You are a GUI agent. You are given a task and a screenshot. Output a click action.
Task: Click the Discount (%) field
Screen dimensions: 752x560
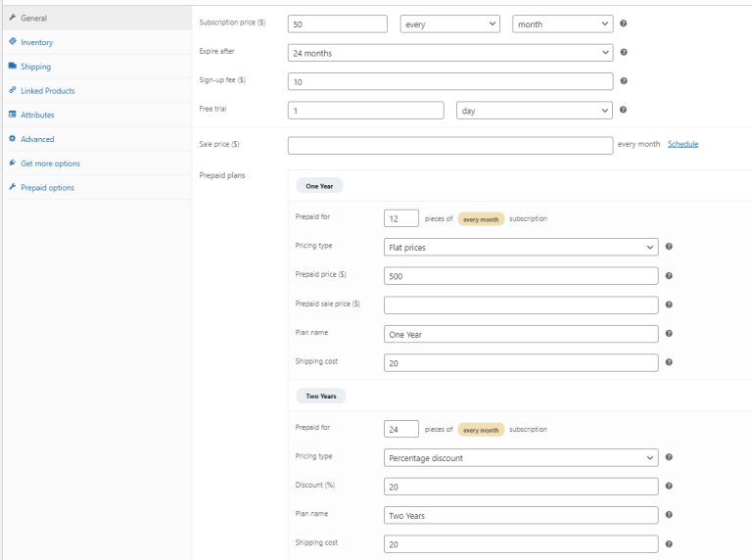(521, 487)
